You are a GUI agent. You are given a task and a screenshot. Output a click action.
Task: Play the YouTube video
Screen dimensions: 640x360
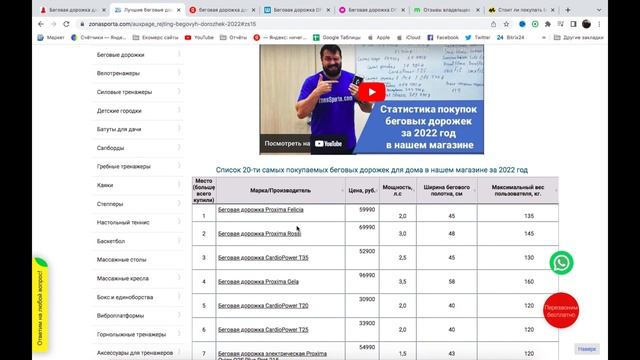click(x=371, y=92)
